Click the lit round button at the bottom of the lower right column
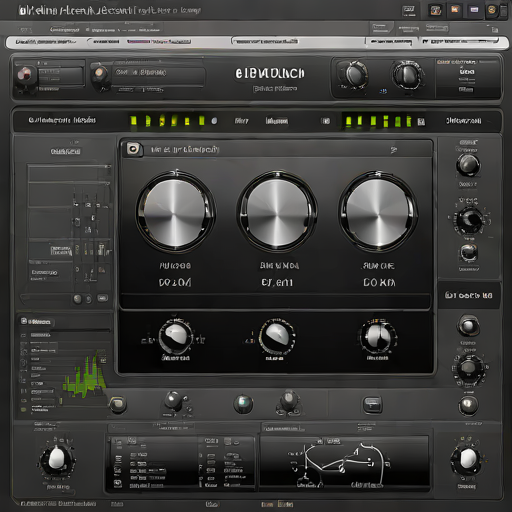The height and width of the screenshot is (512, 512). (468, 404)
